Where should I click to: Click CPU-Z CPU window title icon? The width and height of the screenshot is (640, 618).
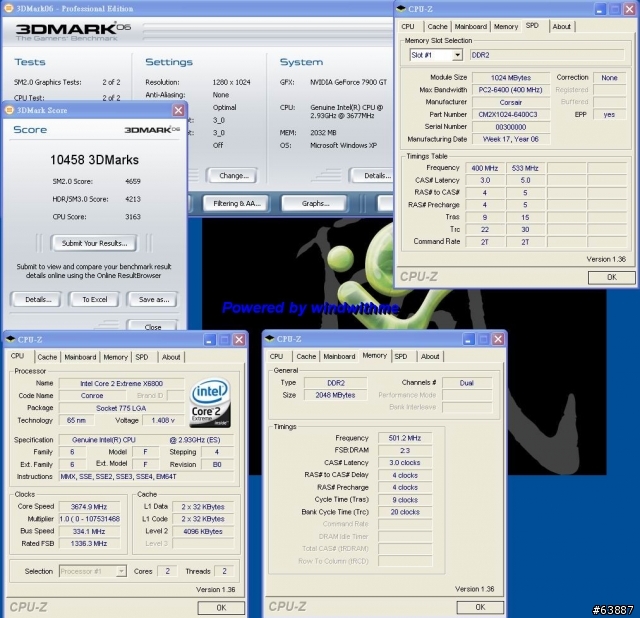[11, 339]
